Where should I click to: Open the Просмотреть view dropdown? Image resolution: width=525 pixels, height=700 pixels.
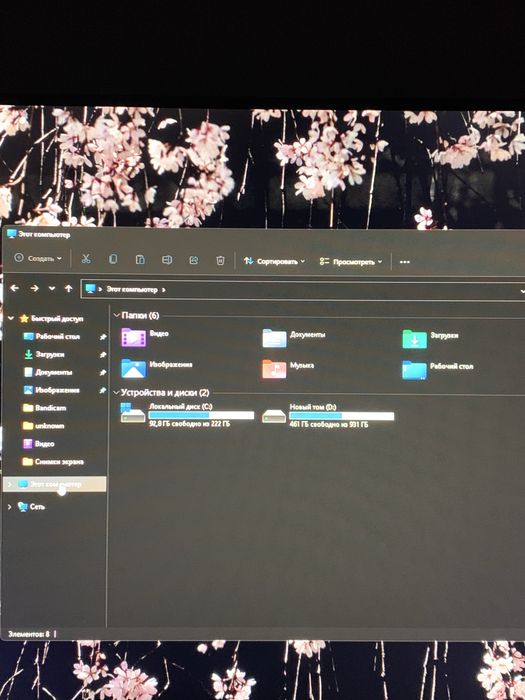pyautogui.click(x=351, y=262)
